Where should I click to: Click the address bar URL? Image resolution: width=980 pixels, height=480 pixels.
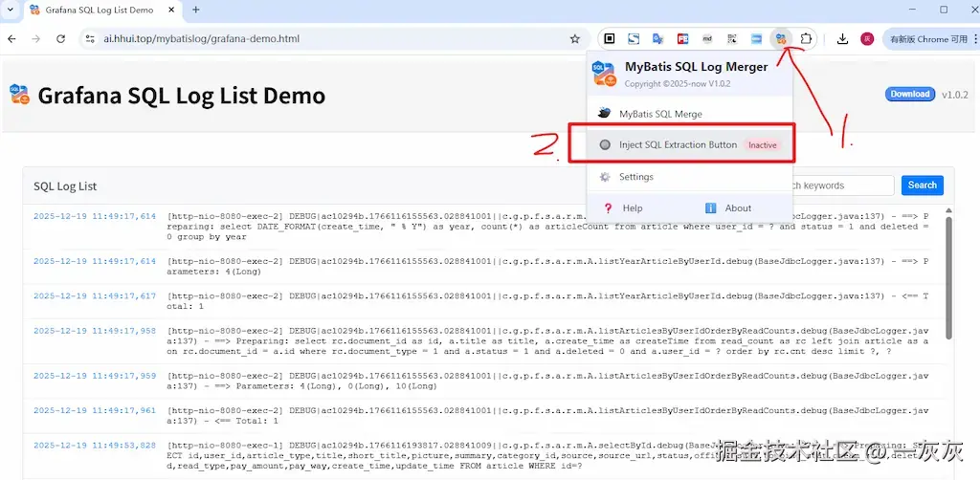201,38
